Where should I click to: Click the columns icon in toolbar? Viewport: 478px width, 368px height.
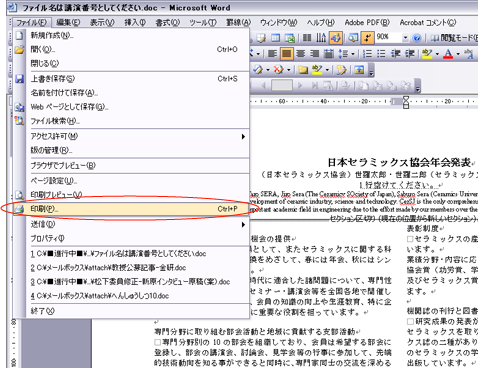pyautogui.click(x=307, y=38)
